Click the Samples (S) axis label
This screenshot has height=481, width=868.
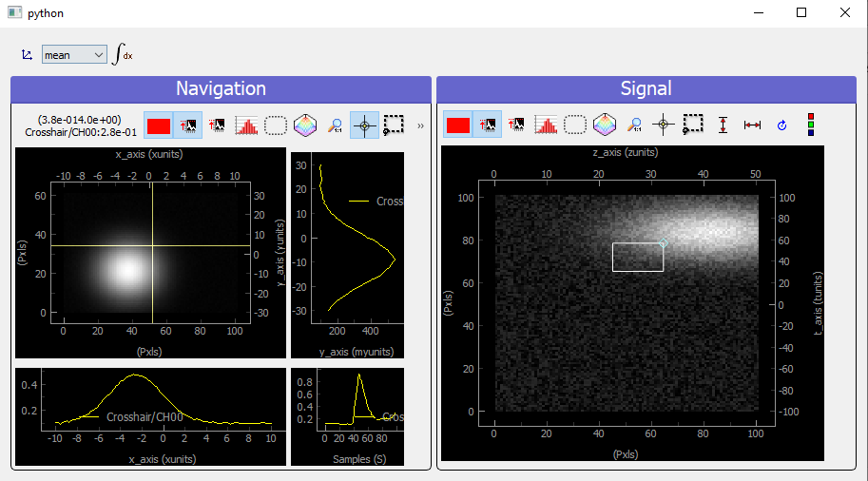point(359,459)
